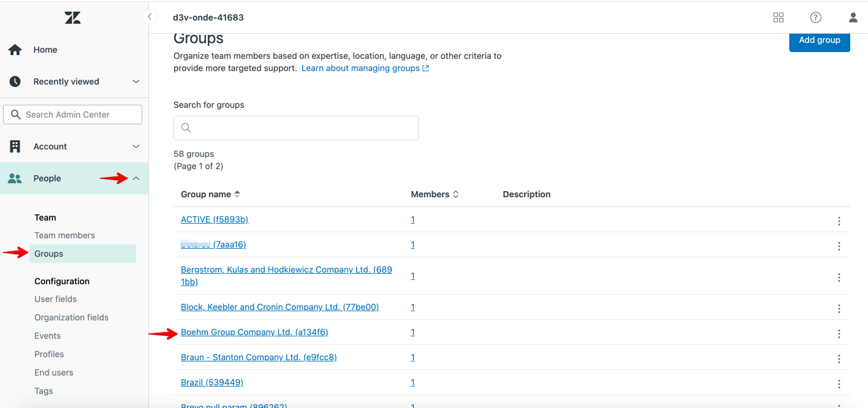Click the Zendesk logo icon
Screen dimensions: 868x408
(72, 18)
